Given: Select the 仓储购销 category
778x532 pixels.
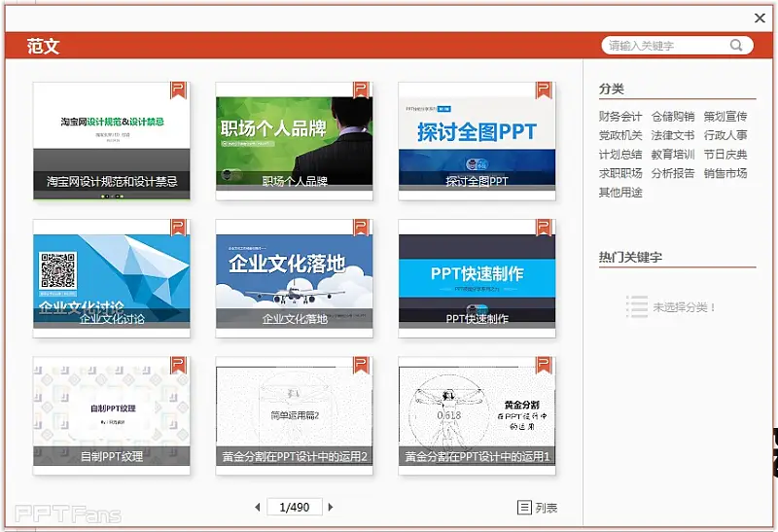Looking at the screenshot, I should (673, 117).
